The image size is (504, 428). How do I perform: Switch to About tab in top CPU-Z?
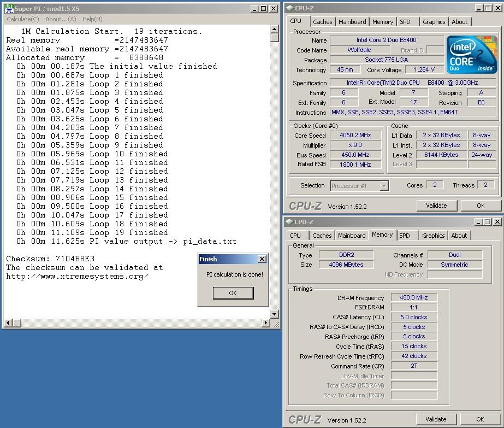pyautogui.click(x=460, y=22)
